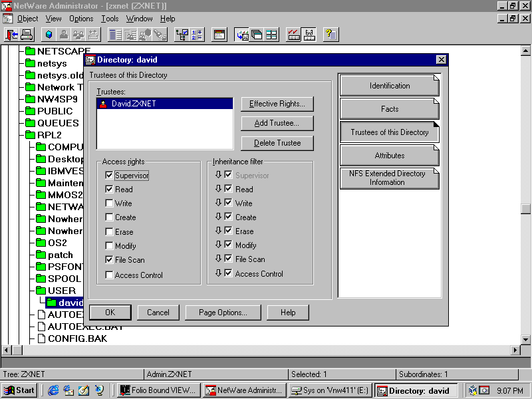Uncheck Erase in the Inheritance filter
This screenshot has height=399, width=532.
228,231
